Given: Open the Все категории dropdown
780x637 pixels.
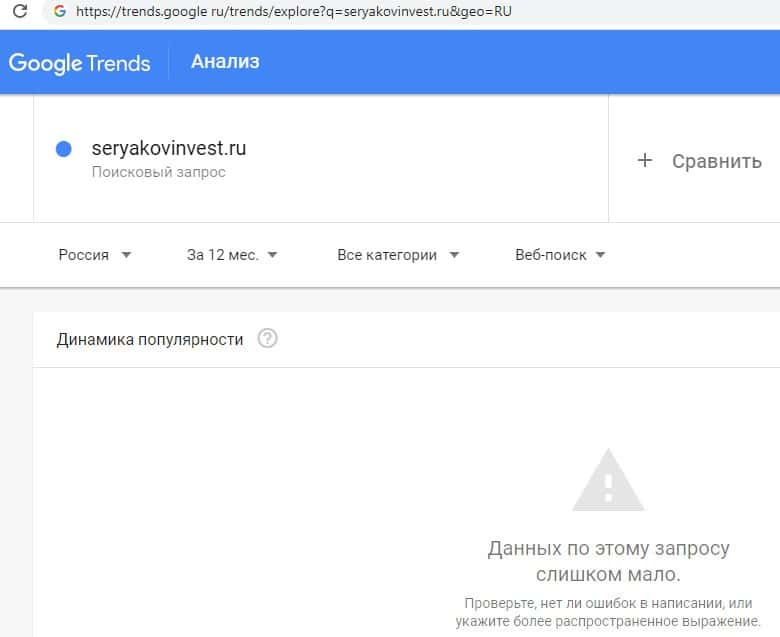Looking at the screenshot, I should click(398, 255).
